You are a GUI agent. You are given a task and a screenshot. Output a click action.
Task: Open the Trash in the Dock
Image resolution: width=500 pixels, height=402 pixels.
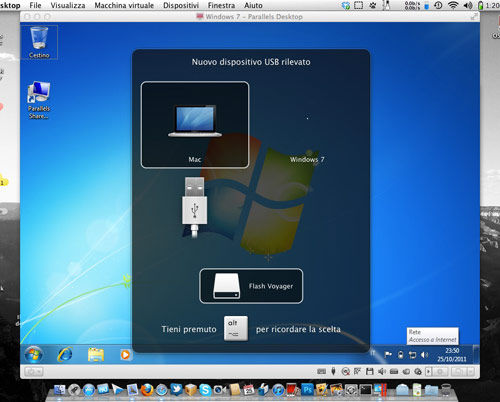point(445,390)
